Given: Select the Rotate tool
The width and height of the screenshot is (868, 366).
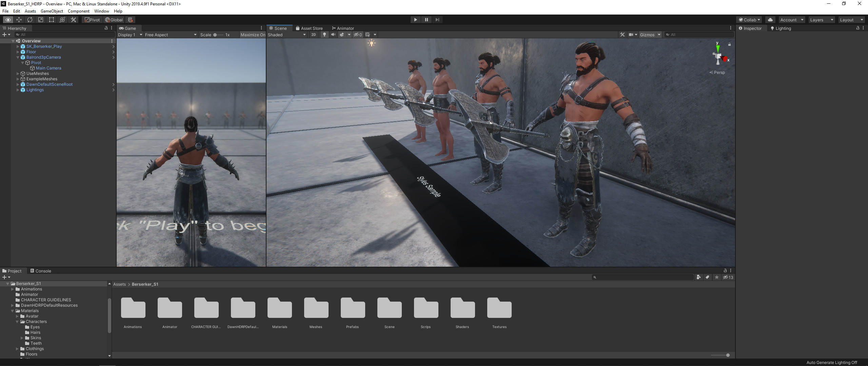Looking at the screenshot, I should (x=30, y=20).
